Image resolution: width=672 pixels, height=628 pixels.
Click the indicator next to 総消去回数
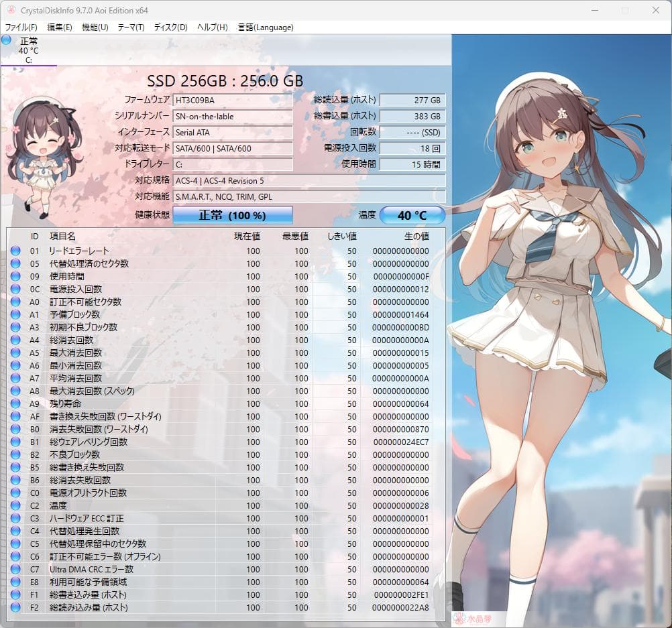click(15, 340)
